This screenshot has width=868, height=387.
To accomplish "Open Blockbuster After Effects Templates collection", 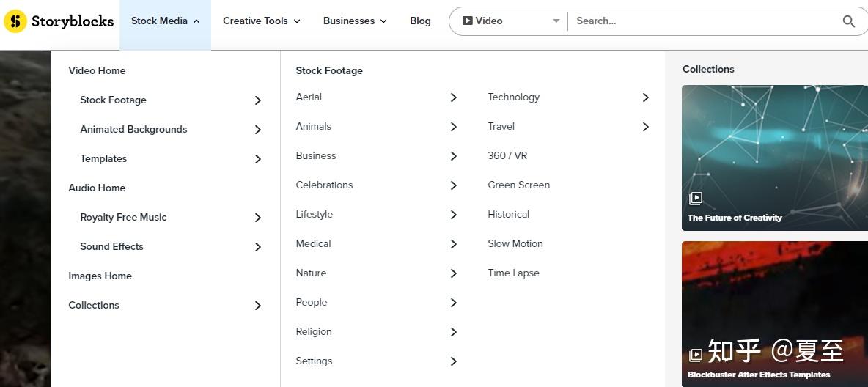I will click(775, 314).
